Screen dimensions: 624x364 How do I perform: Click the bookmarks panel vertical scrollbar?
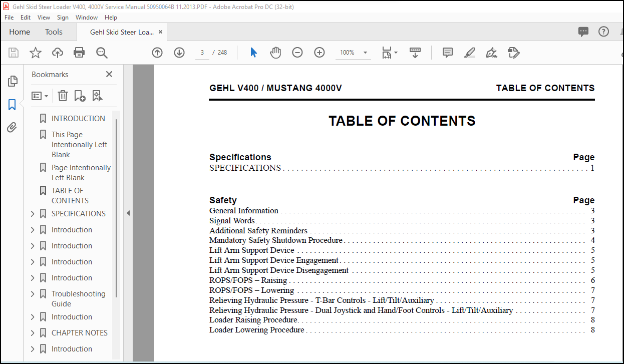click(x=117, y=209)
